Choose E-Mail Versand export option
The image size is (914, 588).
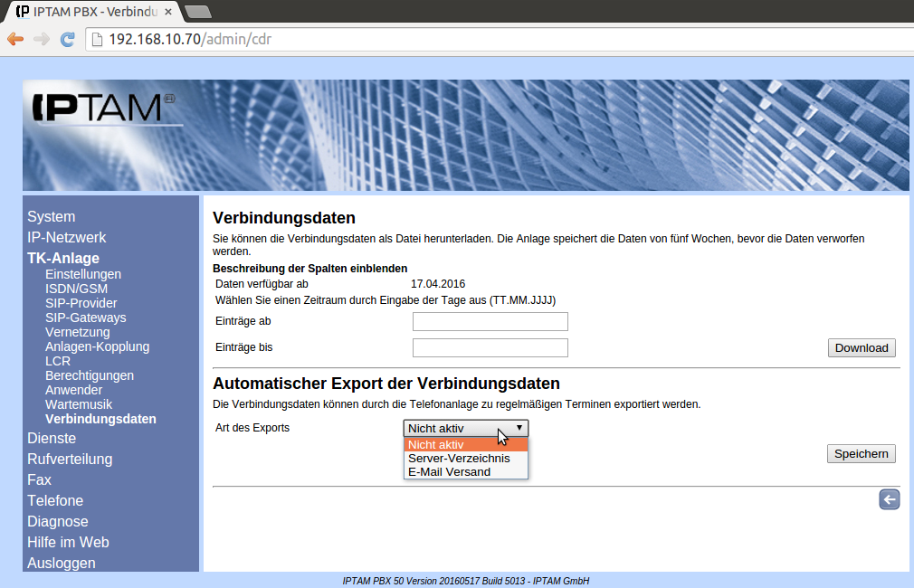pos(449,471)
